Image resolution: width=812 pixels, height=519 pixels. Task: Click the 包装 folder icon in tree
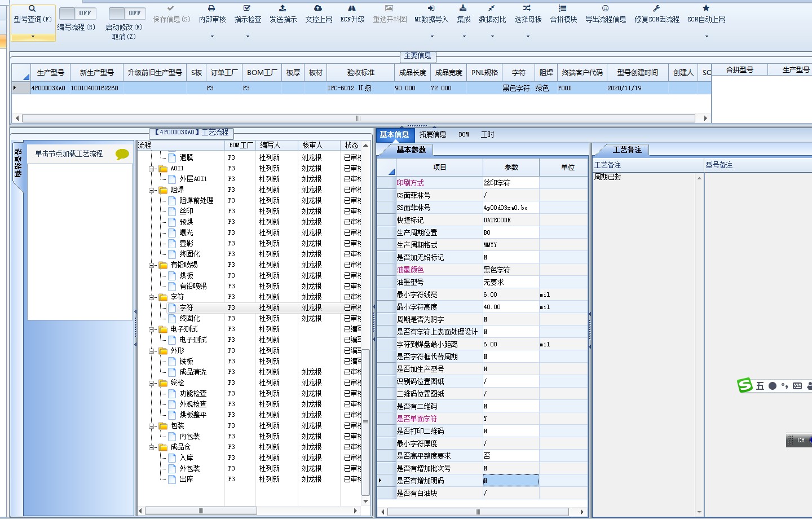(163, 426)
